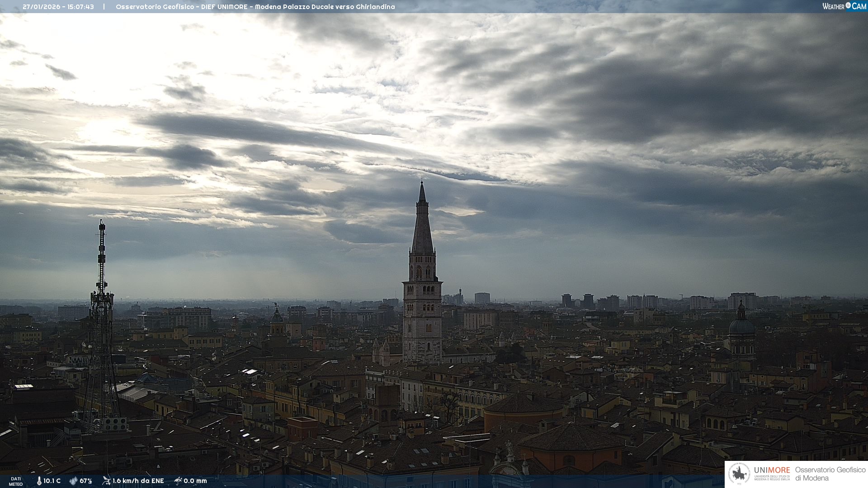Click the thermometer temperature icon
Screen dimensions: 868x488
(39, 481)
